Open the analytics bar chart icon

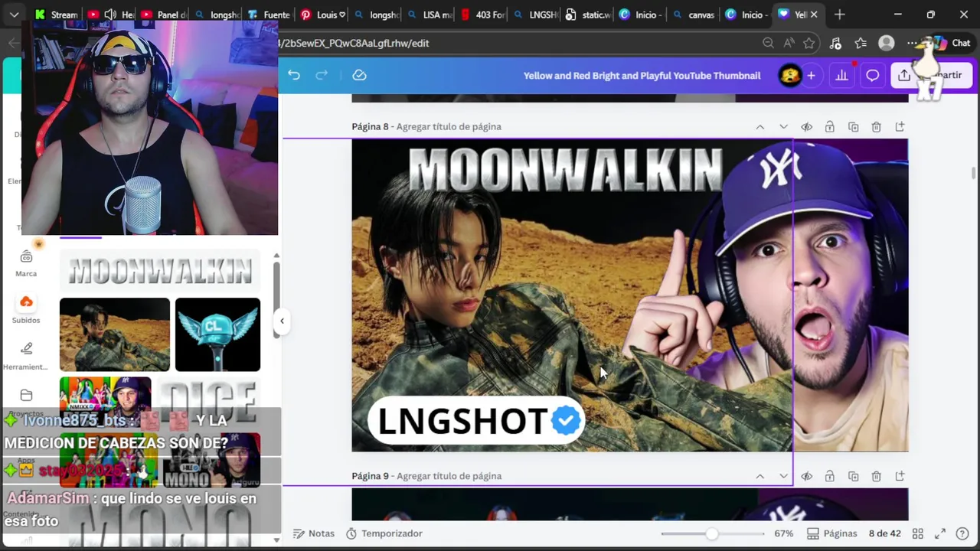click(x=841, y=75)
